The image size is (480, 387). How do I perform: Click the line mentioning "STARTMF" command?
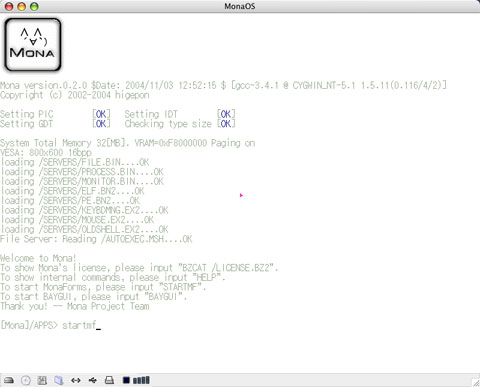tap(103, 287)
